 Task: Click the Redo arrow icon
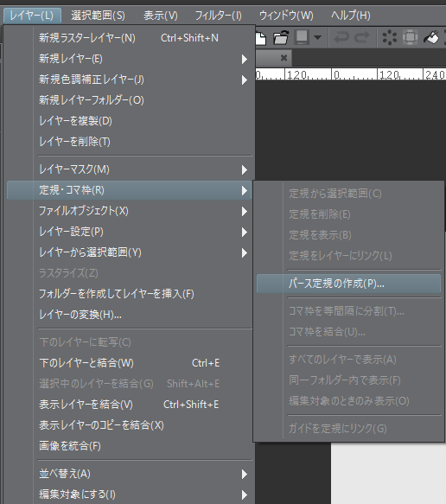(362, 38)
